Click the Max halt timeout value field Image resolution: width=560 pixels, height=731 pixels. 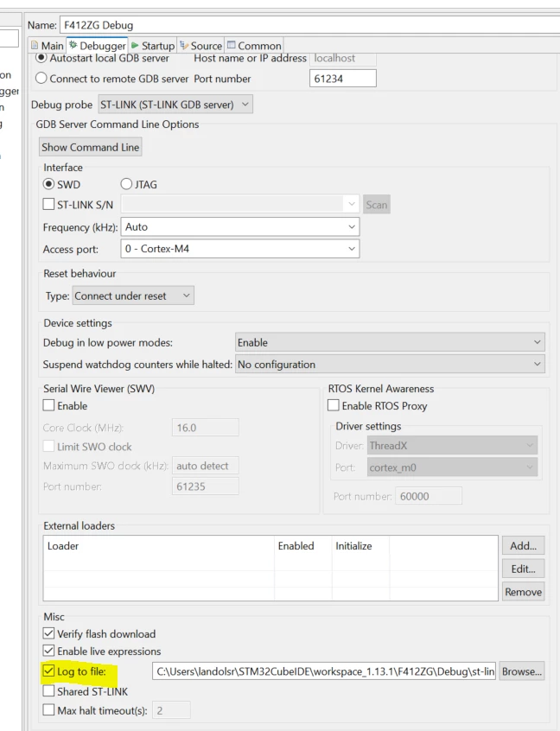point(172,710)
